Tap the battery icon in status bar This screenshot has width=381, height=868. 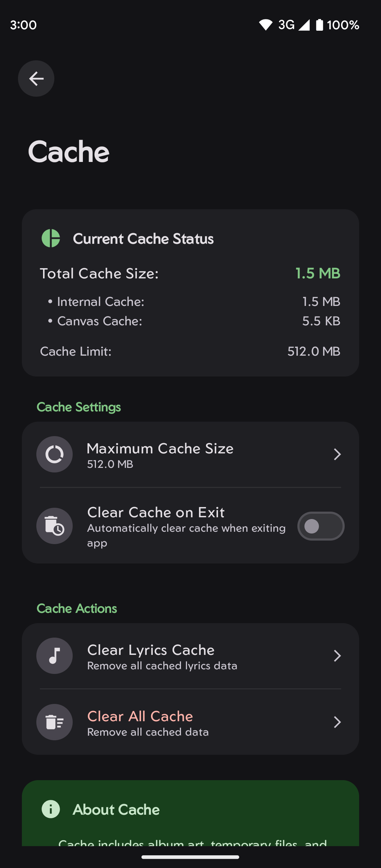pyautogui.click(x=319, y=25)
